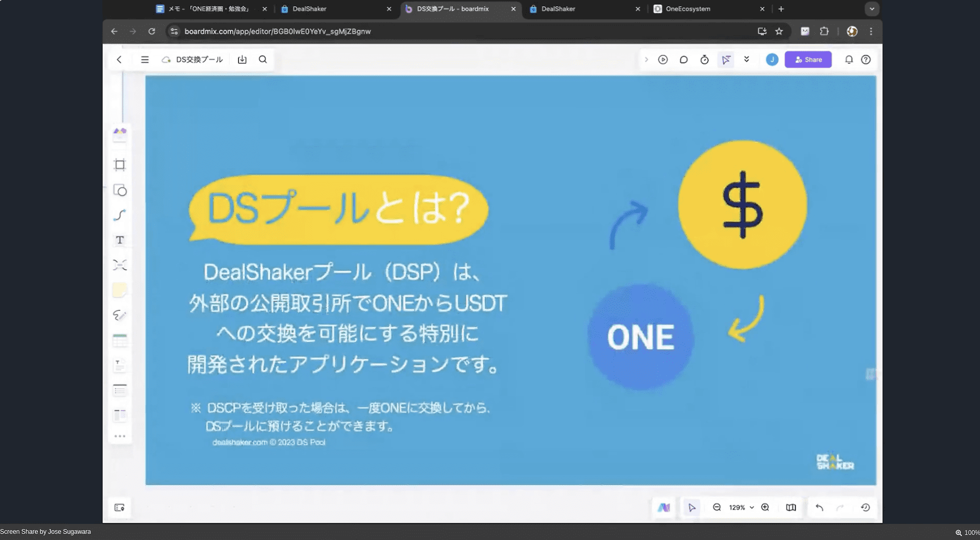The image size is (980, 540).
Task: Click the AI assistant icon
Action: tap(664, 507)
